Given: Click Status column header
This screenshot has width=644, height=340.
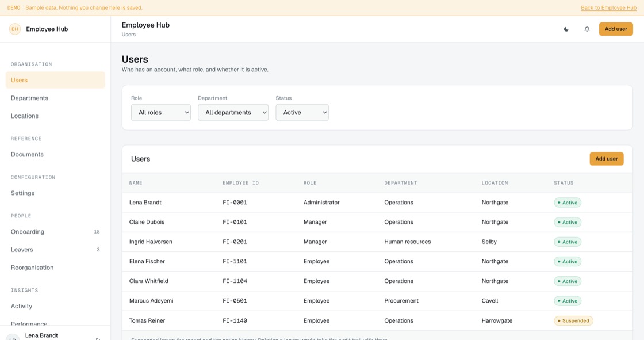Looking at the screenshot, I should [x=563, y=183].
